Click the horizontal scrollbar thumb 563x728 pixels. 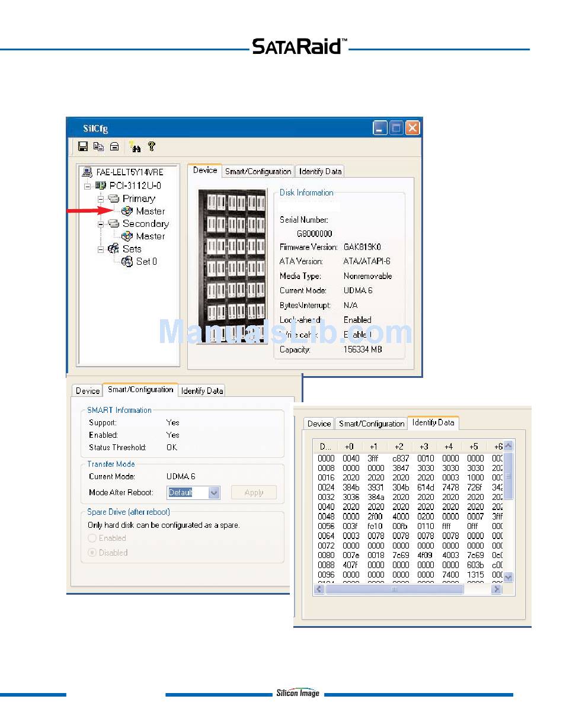click(395, 589)
